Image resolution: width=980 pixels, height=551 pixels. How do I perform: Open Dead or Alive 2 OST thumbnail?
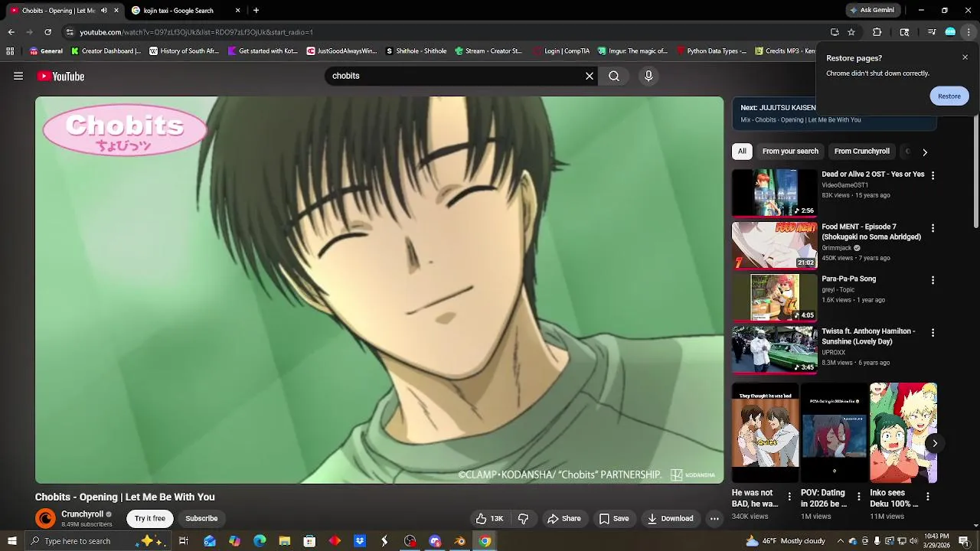pyautogui.click(x=774, y=193)
